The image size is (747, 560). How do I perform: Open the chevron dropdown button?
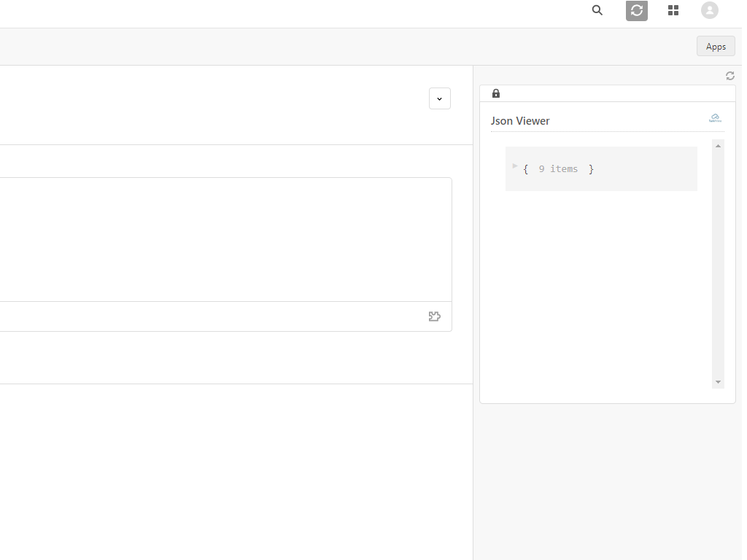(x=439, y=98)
